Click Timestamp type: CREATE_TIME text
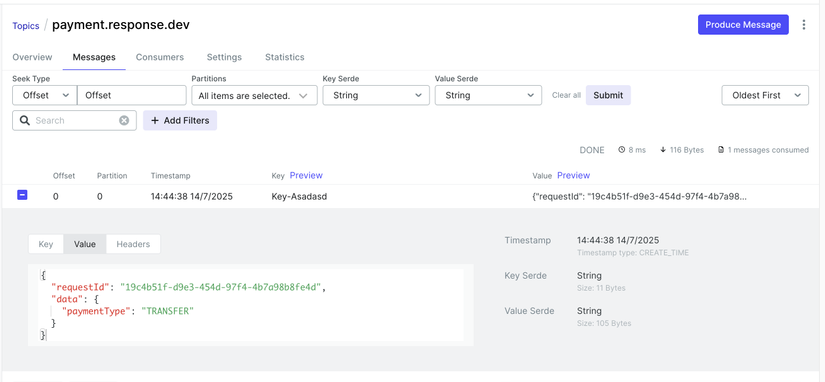This screenshot has height=382, width=825. [x=633, y=253]
